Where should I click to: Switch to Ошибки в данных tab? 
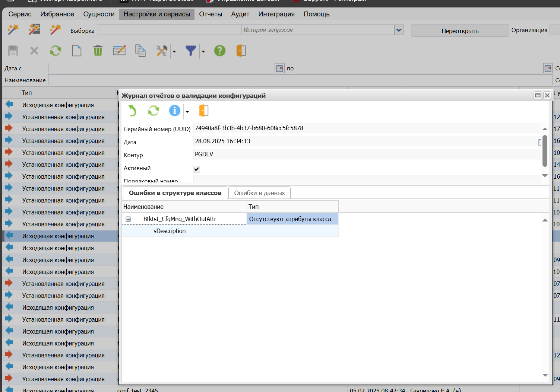[x=259, y=193]
